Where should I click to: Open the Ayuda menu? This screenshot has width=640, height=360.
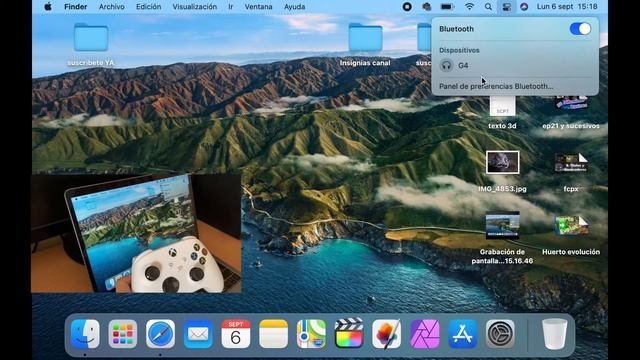294,7
